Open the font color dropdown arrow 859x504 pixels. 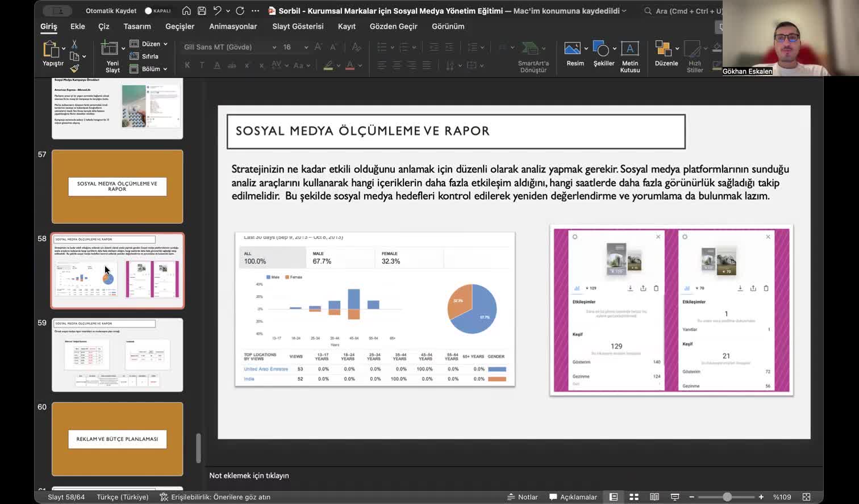coord(360,65)
